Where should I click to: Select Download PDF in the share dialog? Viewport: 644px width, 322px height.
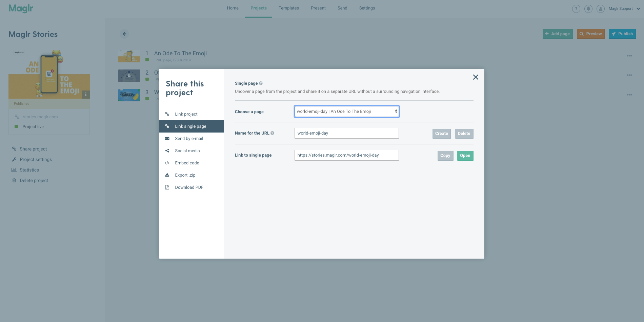tap(189, 187)
